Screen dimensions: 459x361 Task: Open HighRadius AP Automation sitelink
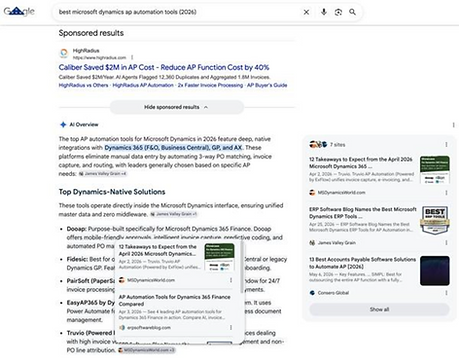(143, 85)
